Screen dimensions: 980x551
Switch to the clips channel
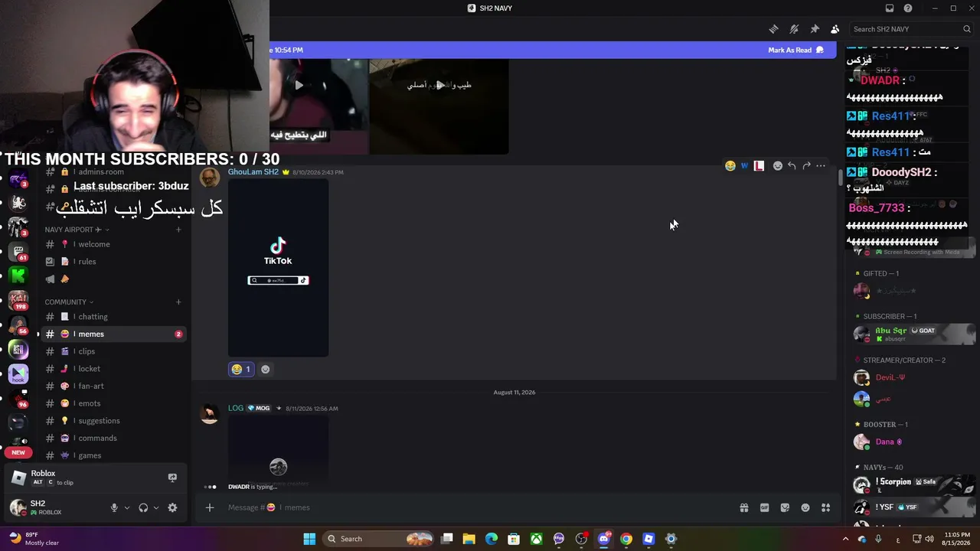tap(113, 351)
